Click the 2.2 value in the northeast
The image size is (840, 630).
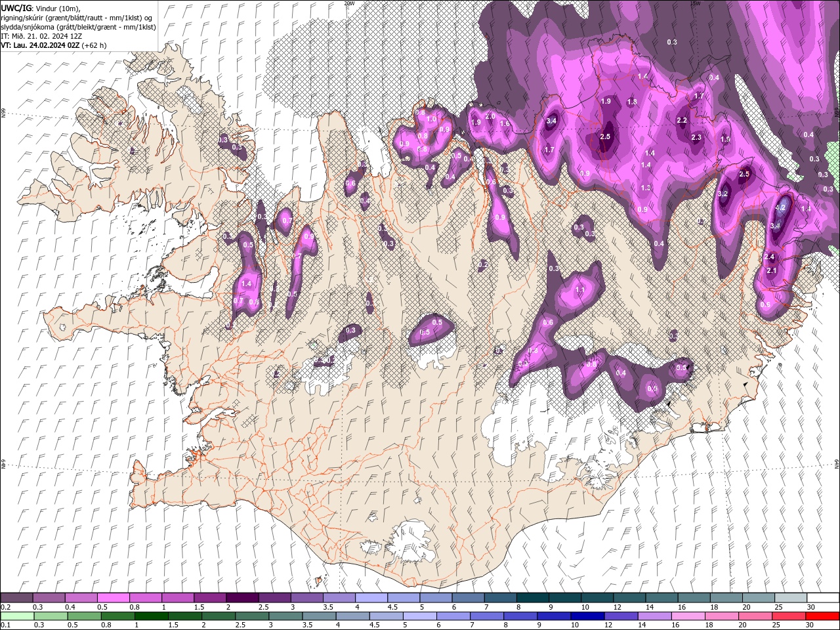coord(682,121)
